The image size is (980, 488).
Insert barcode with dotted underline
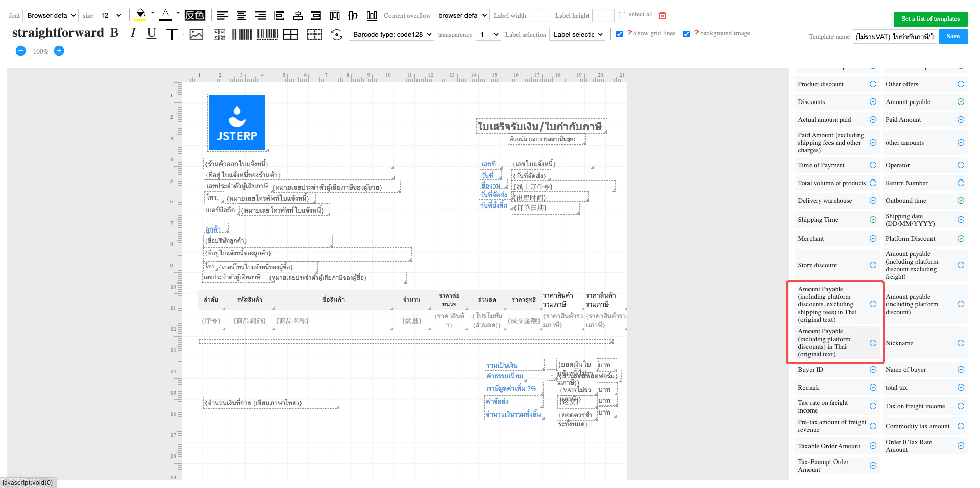pos(267,34)
